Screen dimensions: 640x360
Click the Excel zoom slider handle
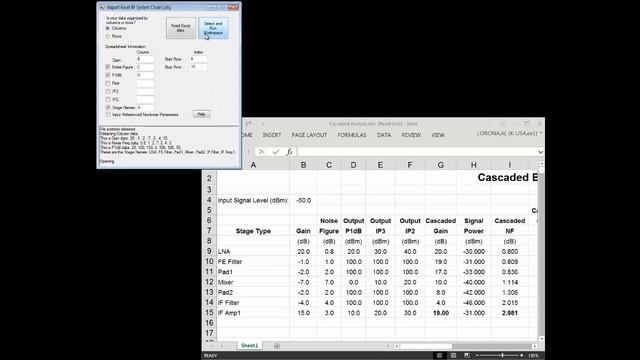click(x=502, y=356)
